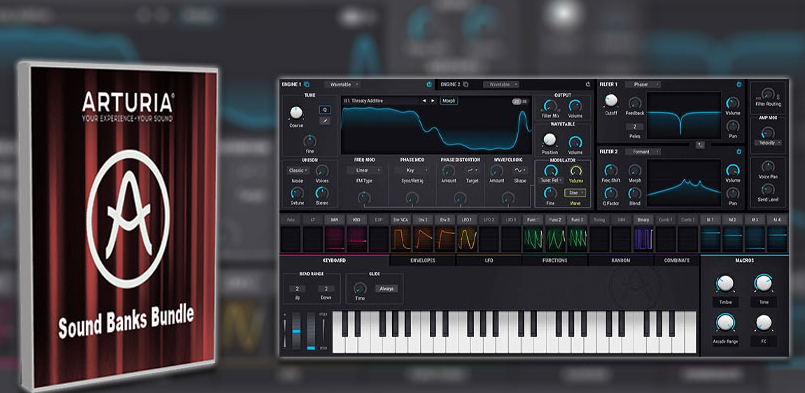Screen dimensions: 805x393
Task: Toggle Filter 1 power button
Action: (739, 84)
